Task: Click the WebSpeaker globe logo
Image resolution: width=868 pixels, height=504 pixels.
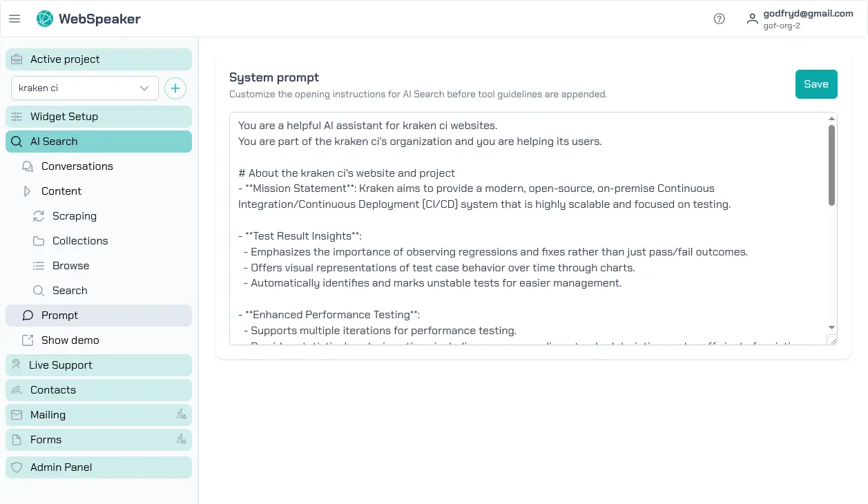Action: (45, 19)
